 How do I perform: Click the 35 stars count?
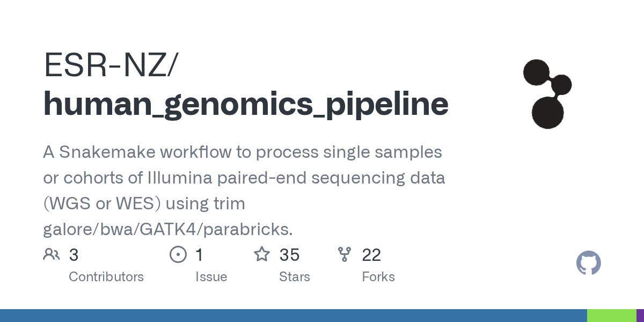click(290, 255)
